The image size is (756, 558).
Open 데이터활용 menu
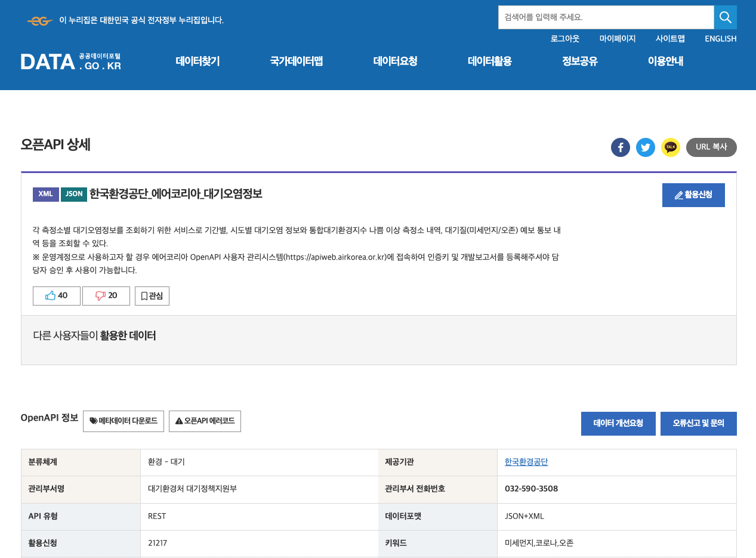tap(490, 61)
